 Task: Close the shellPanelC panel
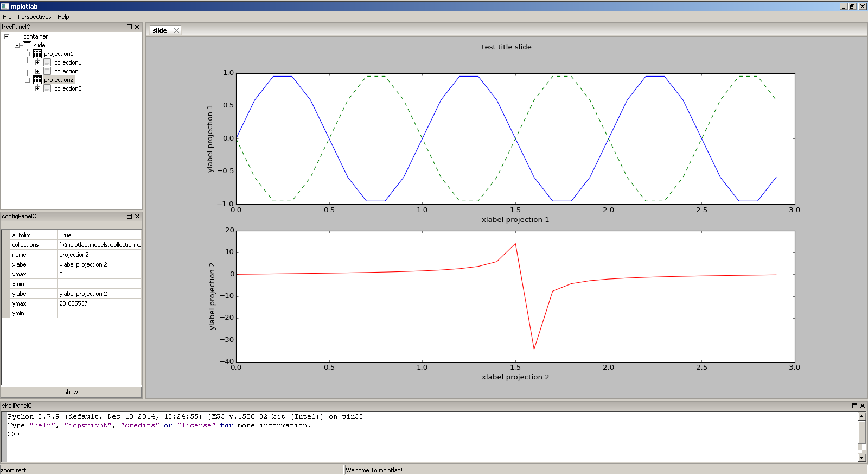[863, 406]
